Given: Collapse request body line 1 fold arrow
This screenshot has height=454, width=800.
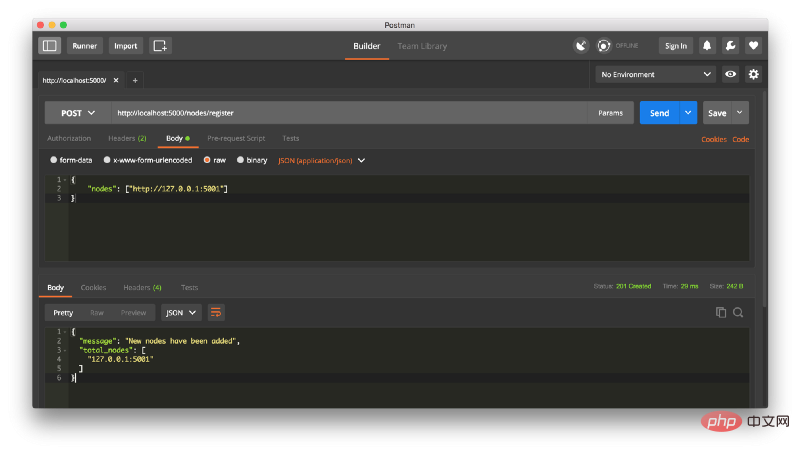Looking at the screenshot, I should 65,180.
